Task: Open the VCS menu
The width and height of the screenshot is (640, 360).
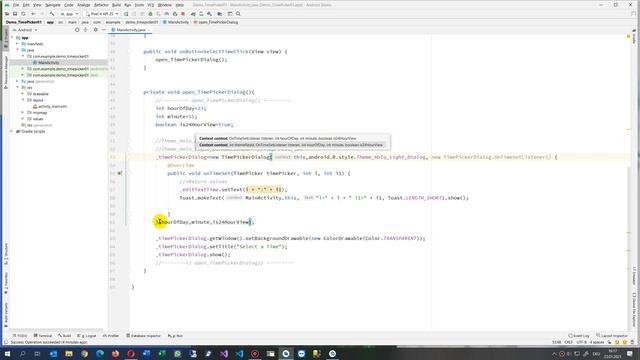Action: [151, 5]
